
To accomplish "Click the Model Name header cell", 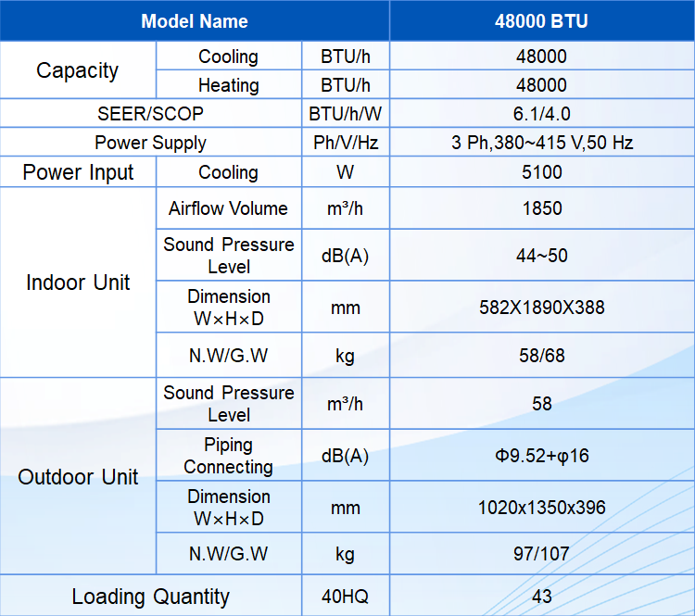I will [x=195, y=20].
